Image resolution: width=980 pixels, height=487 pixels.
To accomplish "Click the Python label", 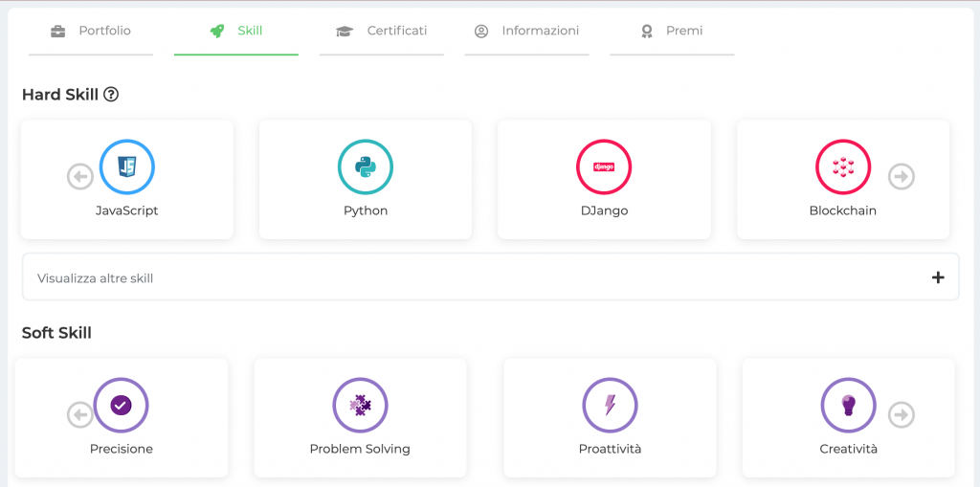I will [366, 210].
